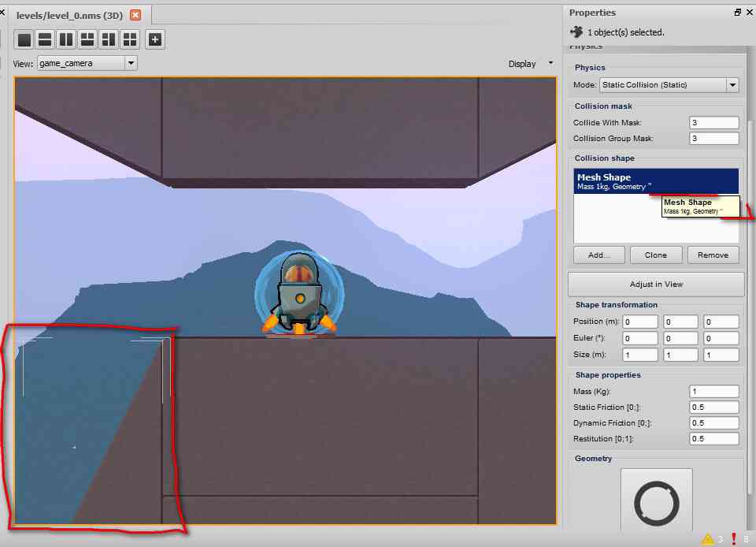Image resolution: width=756 pixels, height=547 pixels.
Task: Click the Geometry thumbnail preview
Action: tap(656, 500)
